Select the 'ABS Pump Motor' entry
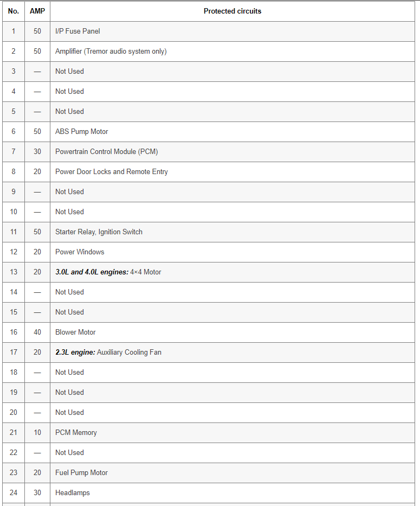420x506 pixels. pos(81,132)
